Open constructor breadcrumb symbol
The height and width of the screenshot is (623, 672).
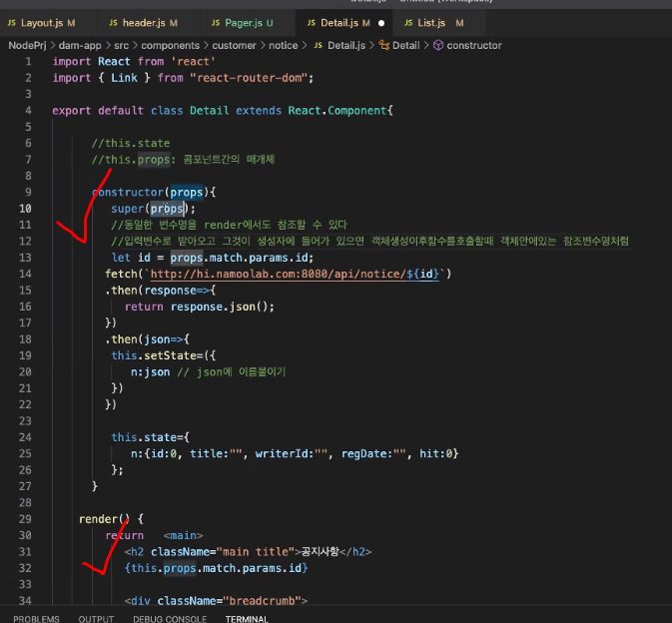pos(474,45)
